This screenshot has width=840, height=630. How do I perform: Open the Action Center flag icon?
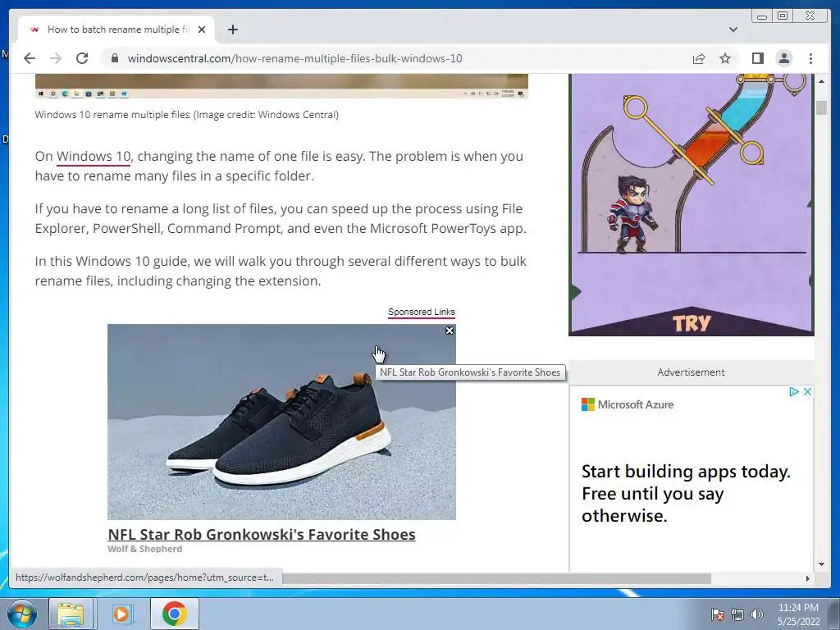717,614
